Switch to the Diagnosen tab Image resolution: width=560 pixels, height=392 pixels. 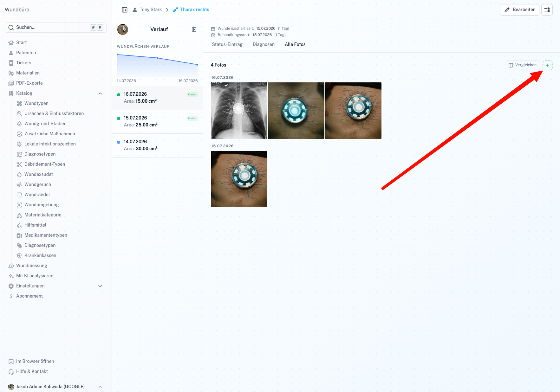(x=264, y=44)
